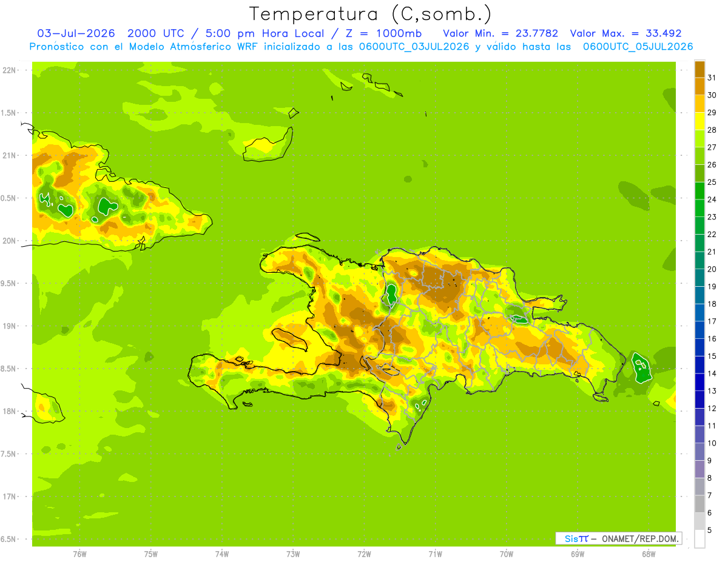Select the legend number 28
Screen dimensions: 728x562
[712, 130]
